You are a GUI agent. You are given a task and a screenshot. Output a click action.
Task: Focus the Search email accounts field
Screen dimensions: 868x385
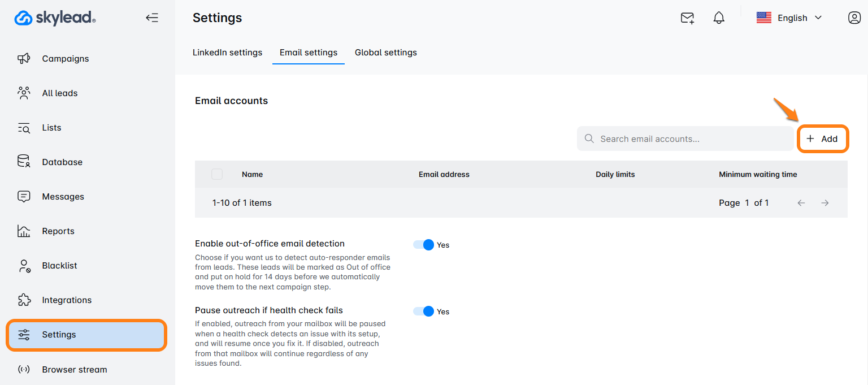pos(685,139)
